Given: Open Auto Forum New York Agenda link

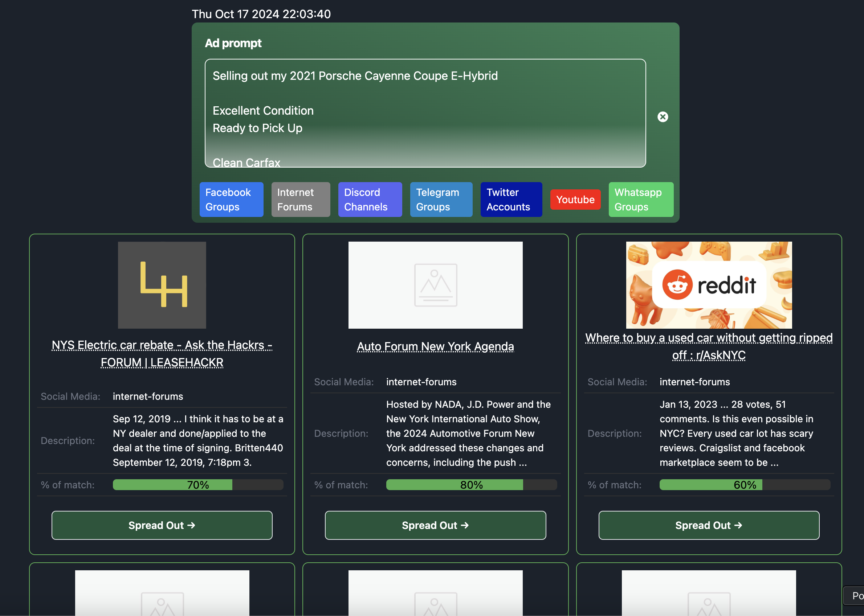Looking at the screenshot, I should pyautogui.click(x=435, y=346).
